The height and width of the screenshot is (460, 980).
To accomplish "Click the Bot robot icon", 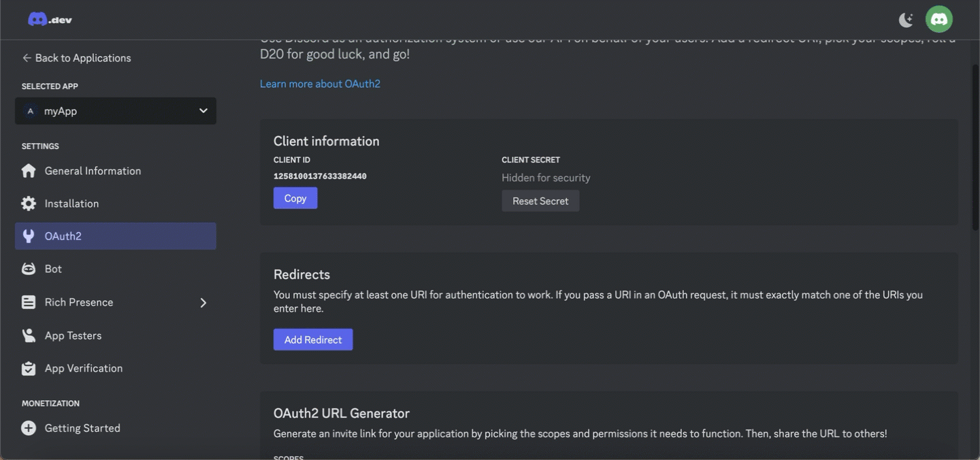I will pyautogui.click(x=29, y=269).
